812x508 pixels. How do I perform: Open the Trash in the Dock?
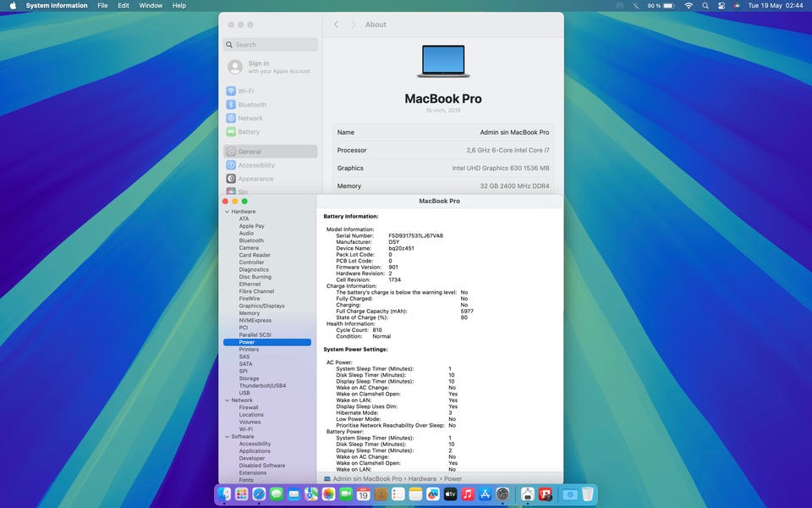tap(587, 494)
